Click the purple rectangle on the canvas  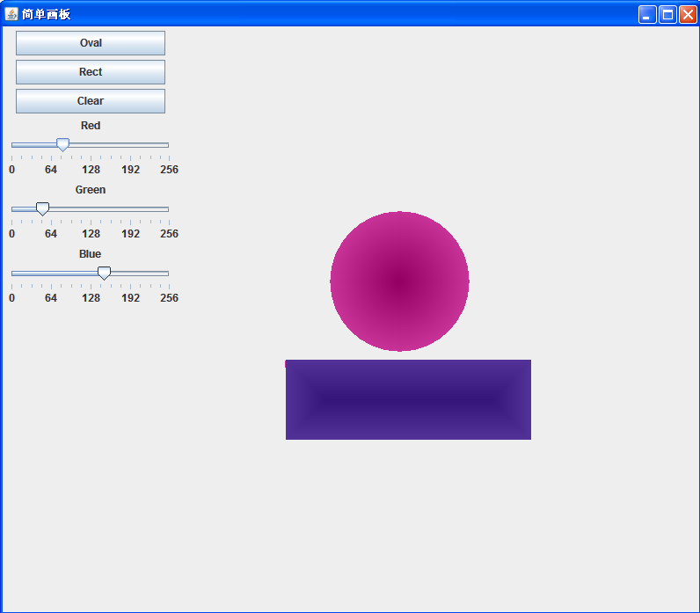[x=408, y=399]
